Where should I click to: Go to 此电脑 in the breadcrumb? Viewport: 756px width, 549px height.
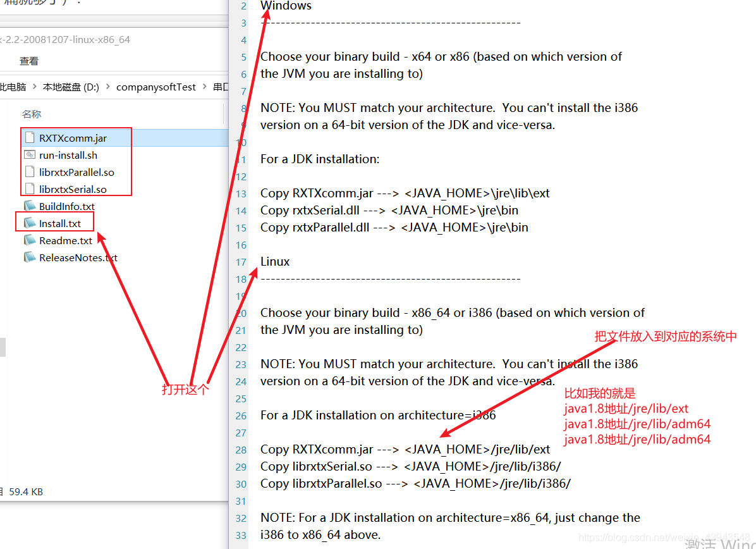click(13, 87)
